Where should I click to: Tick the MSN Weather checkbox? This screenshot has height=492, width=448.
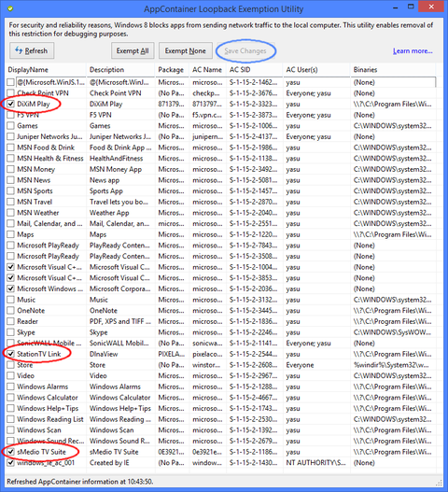click(x=10, y=213)
